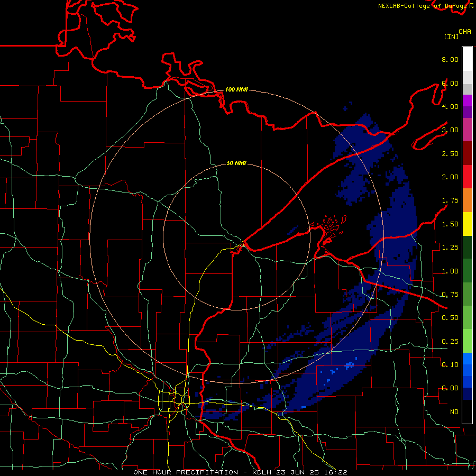
Task: Select the bright magenta legend color swatch
Action: (x=467, y=100)
